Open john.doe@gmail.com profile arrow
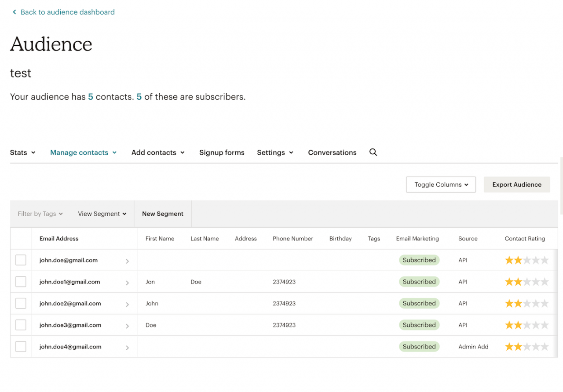The image size is (563, 392). point(127,261)
